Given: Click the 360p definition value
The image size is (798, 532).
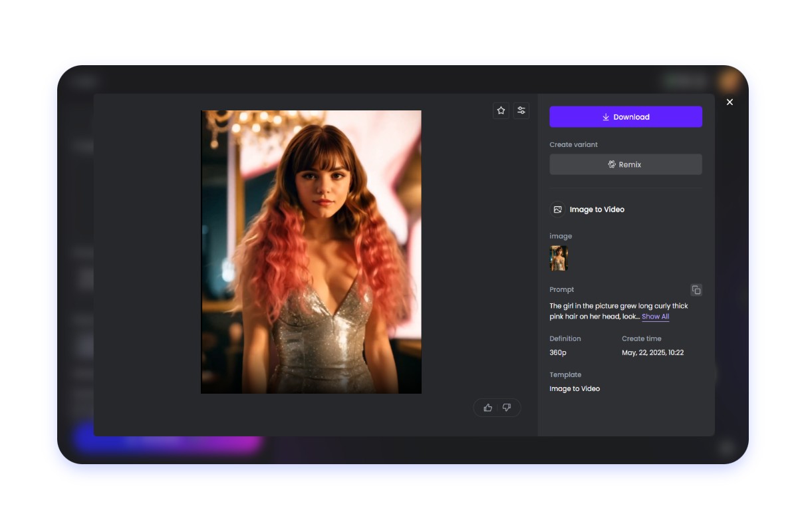Looking at the screenshot, I should tap(558, 352).
